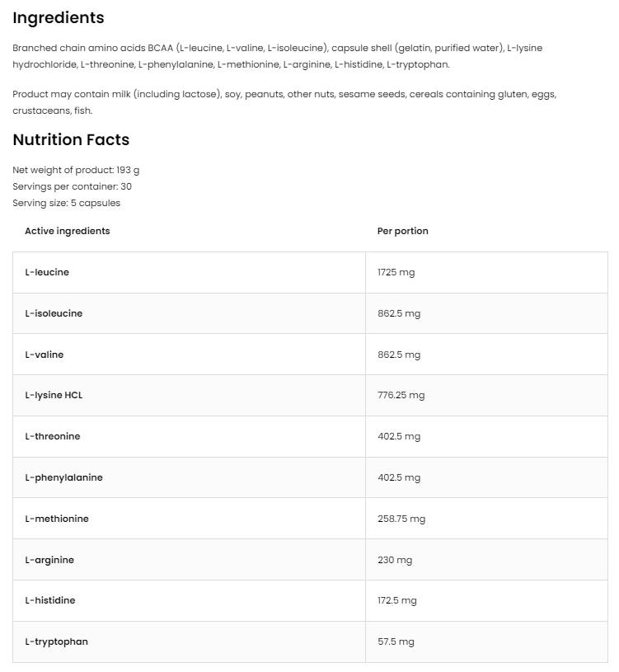This screenshot has height=672, width=619.
Task: Select the L-phenylalanine row label
Action: click(x=63, y=477)
